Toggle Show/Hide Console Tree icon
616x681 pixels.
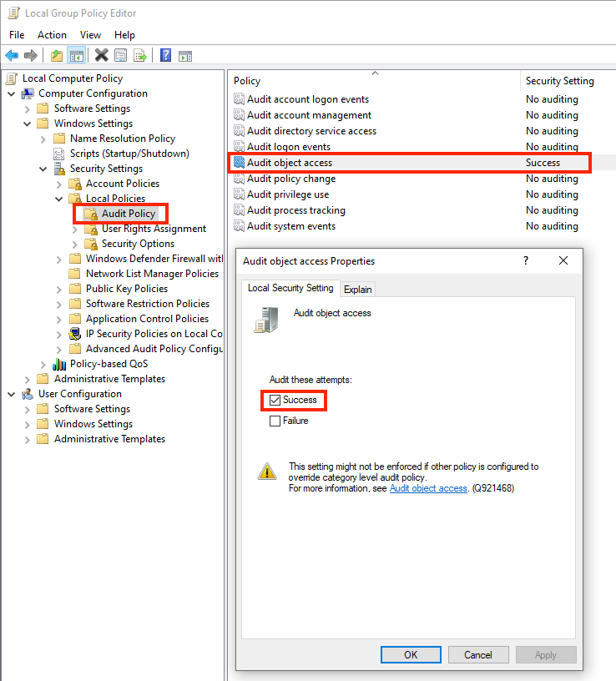[77, 56]
